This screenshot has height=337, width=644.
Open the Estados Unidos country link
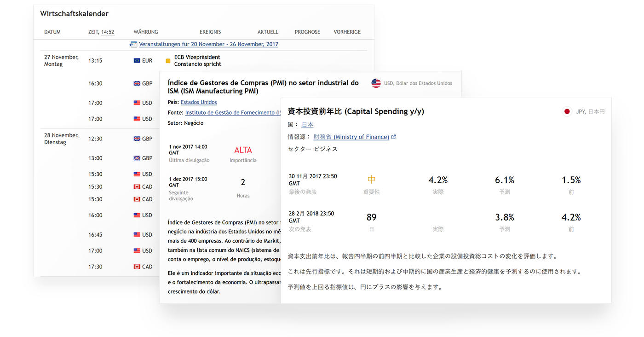pos(199,102)
